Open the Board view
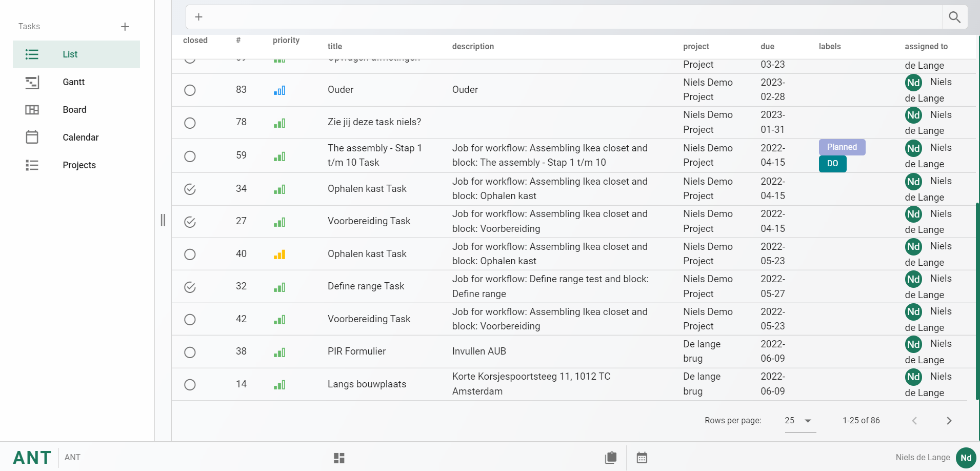980x471 pixels. coord(74,110)
